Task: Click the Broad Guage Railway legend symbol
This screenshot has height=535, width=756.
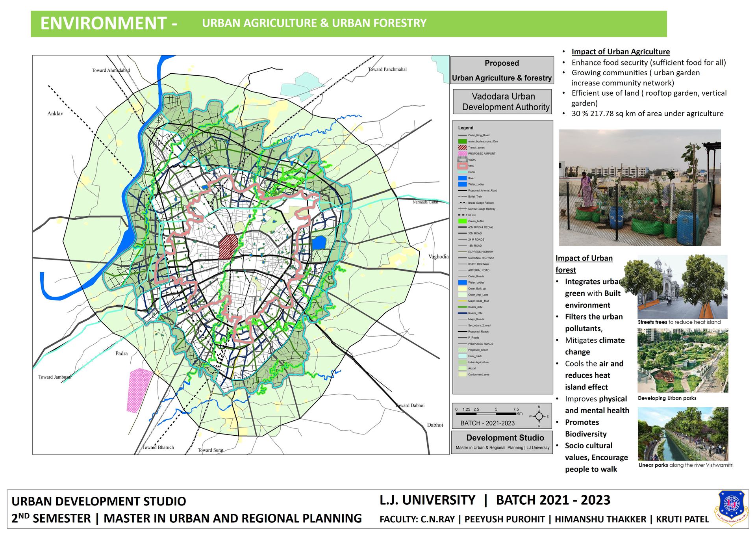Action: 462,202
